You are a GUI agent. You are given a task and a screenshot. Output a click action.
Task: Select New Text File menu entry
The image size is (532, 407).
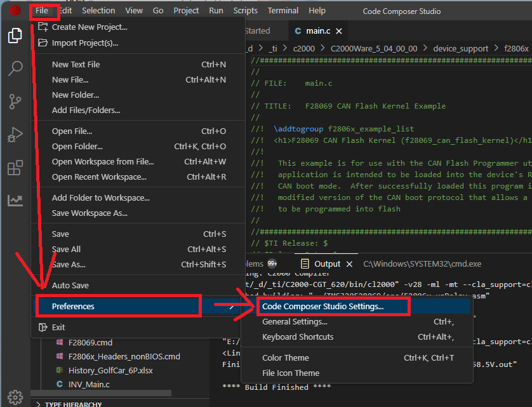pyautogui.click(x=138, y=65)
